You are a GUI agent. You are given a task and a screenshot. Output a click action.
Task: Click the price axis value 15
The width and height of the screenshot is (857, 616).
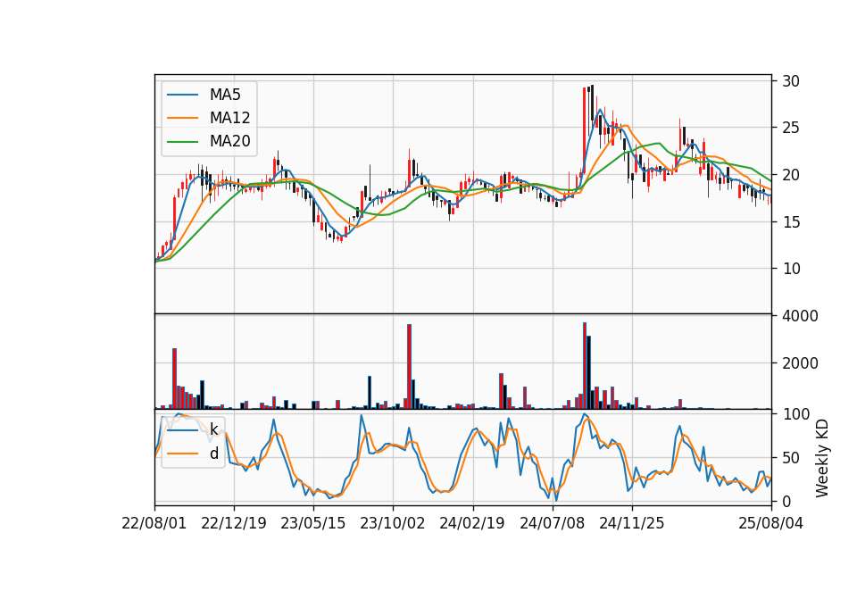pos(791,222)
